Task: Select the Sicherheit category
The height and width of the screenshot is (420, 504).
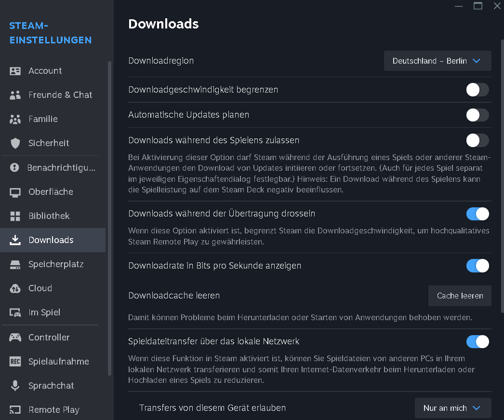Action: tap(53, 143)
